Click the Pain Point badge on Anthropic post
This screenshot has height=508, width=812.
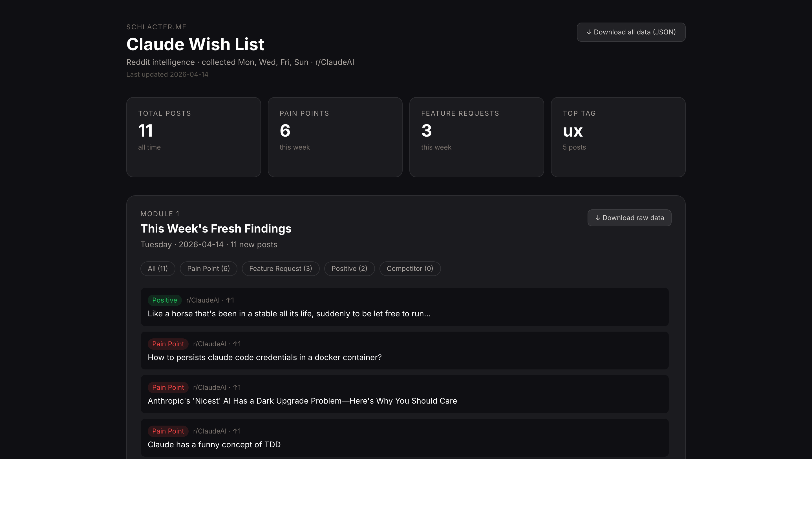click(x=168, y=387)
